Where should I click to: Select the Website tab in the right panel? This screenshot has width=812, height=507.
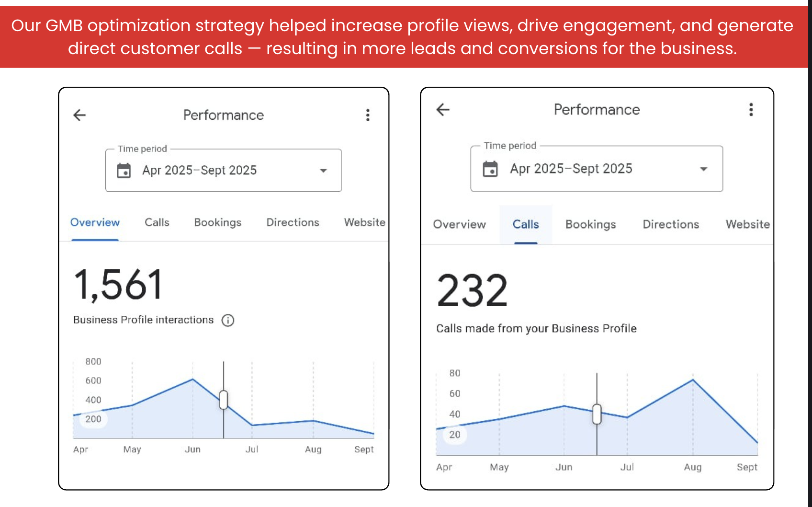pos(748,224)
